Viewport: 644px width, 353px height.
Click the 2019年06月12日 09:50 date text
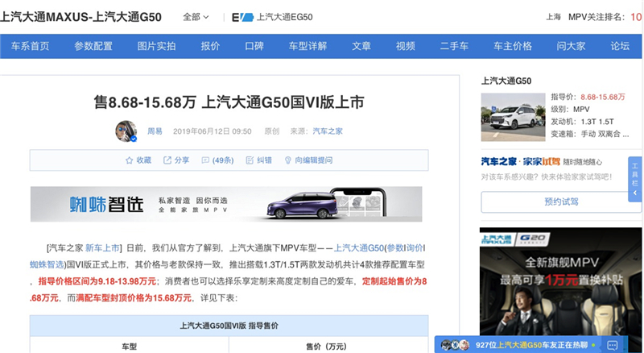point(212,131)
